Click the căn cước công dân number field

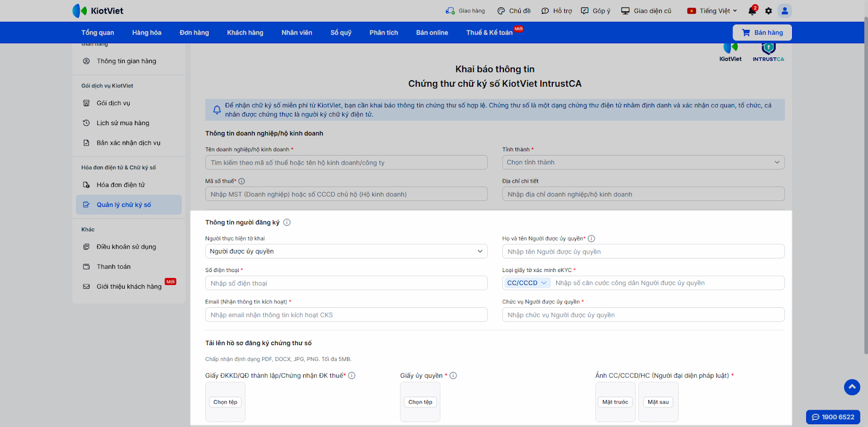(x=667, y=283)
